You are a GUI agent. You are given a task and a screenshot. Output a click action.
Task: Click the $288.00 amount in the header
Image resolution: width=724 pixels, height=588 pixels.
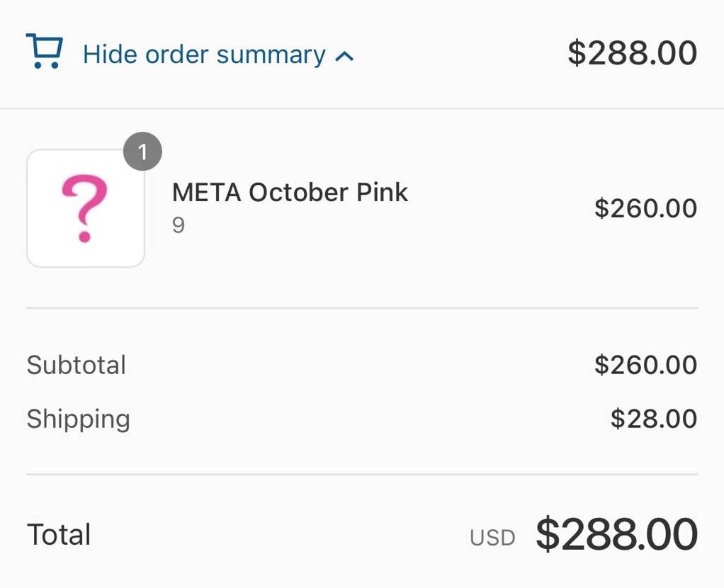[x=632, y=54]
